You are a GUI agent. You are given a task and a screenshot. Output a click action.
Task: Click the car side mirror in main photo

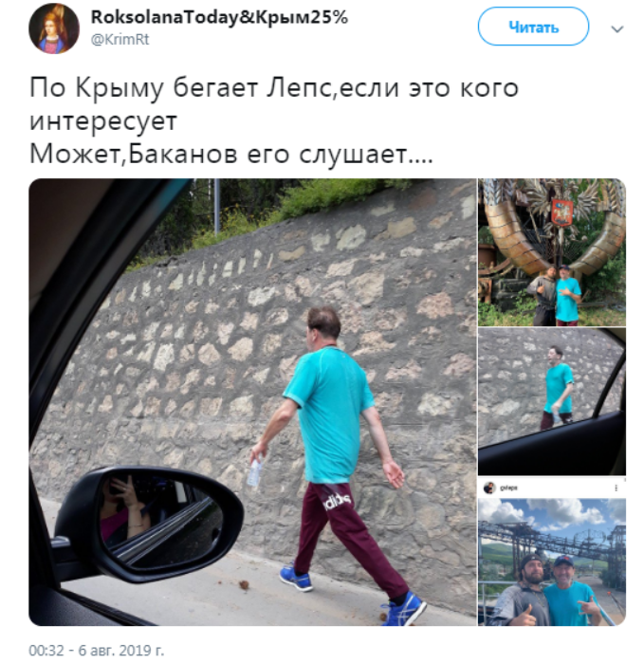[x=148, y=525]
